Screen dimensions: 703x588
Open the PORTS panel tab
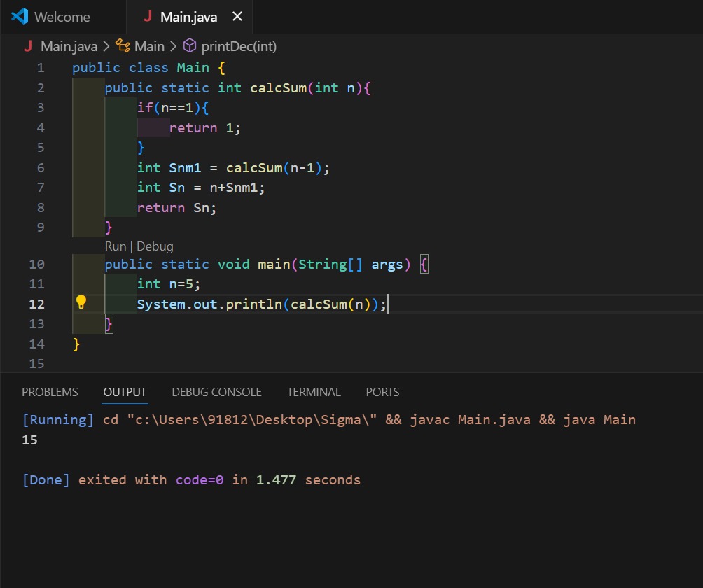[382, 392]
